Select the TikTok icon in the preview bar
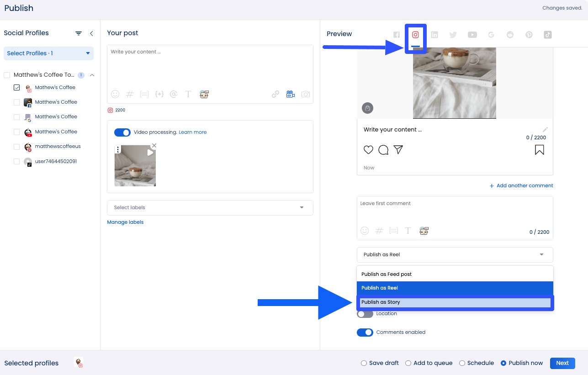 coord(547,34)
